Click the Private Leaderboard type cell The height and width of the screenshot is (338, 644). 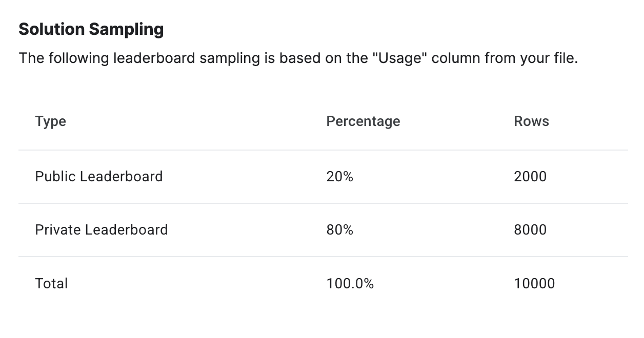(101, 230)
